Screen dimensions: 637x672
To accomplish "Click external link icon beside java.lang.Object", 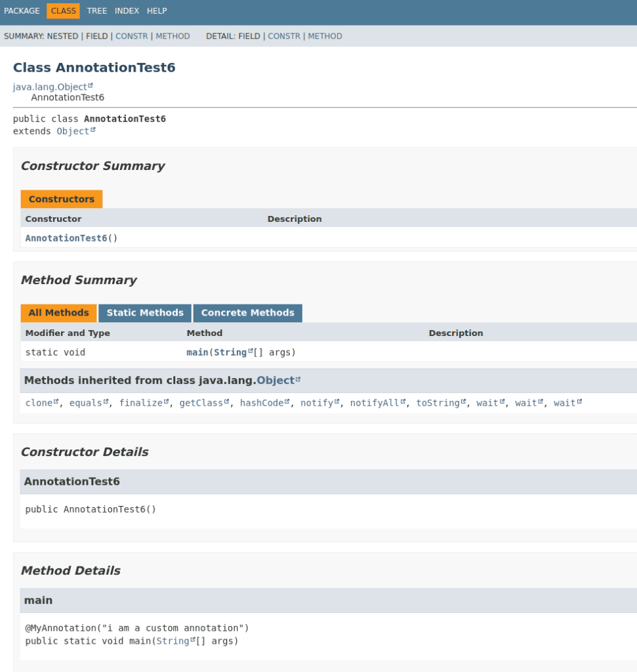I will [x=91, y=85].
